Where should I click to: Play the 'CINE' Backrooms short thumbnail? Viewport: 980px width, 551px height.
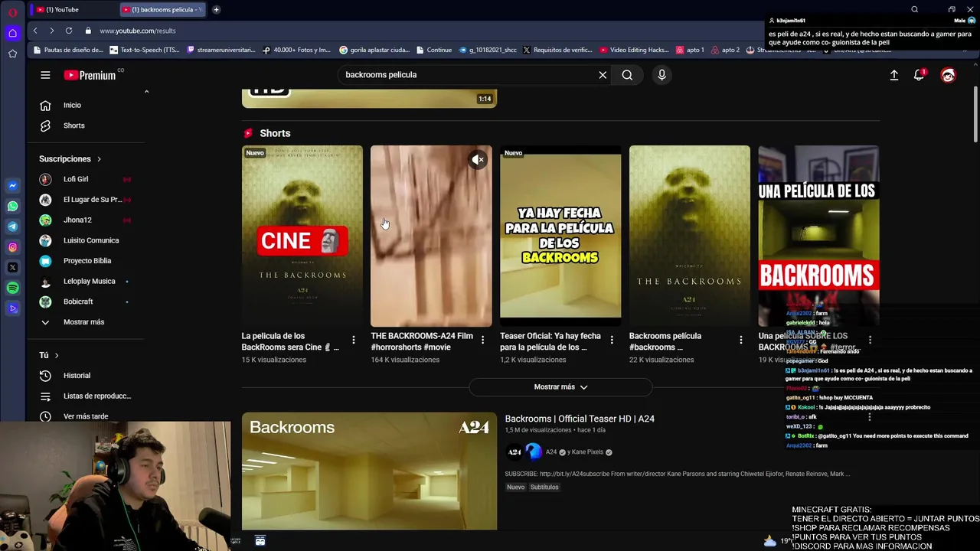[302, 236]
